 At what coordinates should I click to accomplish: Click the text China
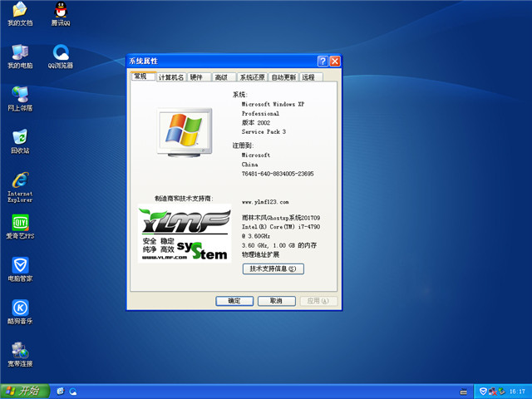[249, 165]
